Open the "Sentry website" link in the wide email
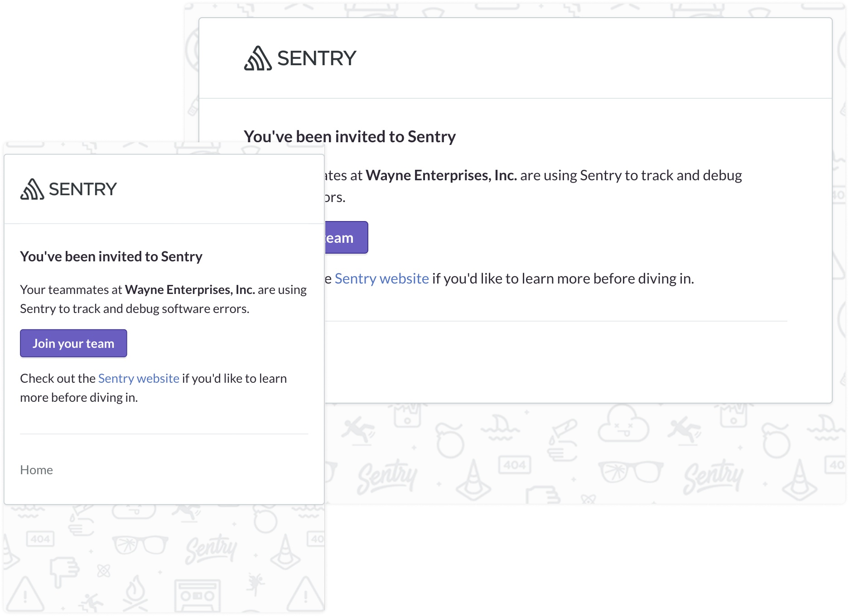The height and width of the screenshot is (616, 849). (381, 279)
